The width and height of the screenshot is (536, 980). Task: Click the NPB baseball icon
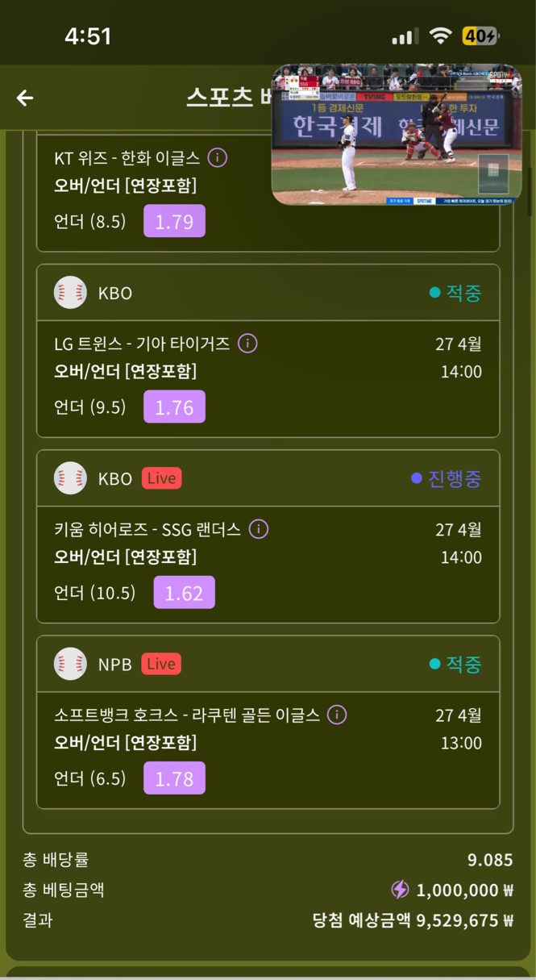click(x=71, y=664)
